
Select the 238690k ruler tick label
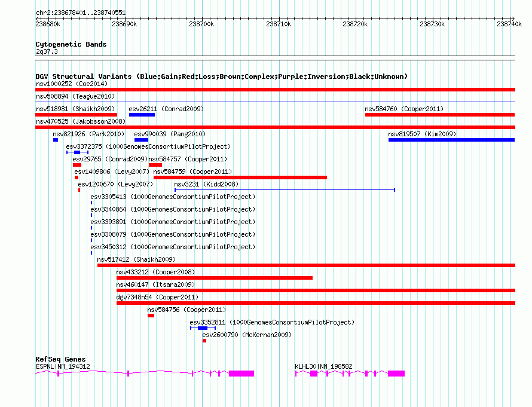124,24
